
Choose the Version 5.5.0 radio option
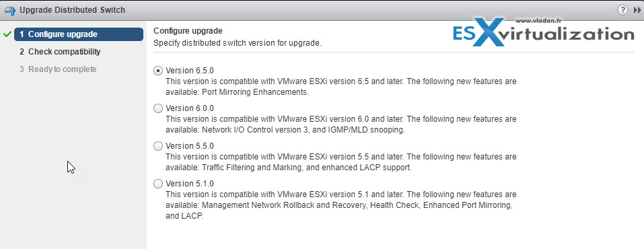tap(157, 146)
